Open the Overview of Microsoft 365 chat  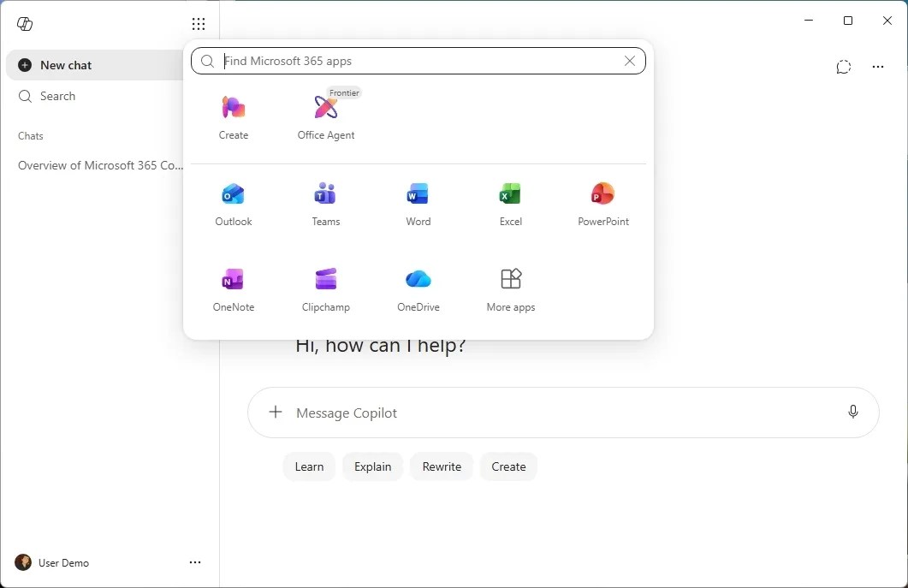[x=100, y=166]
